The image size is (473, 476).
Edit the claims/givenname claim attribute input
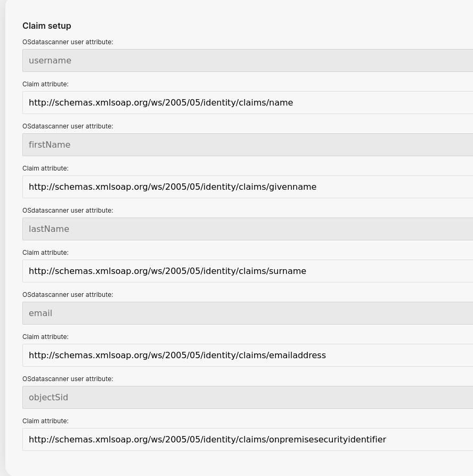tap(248, 187)
